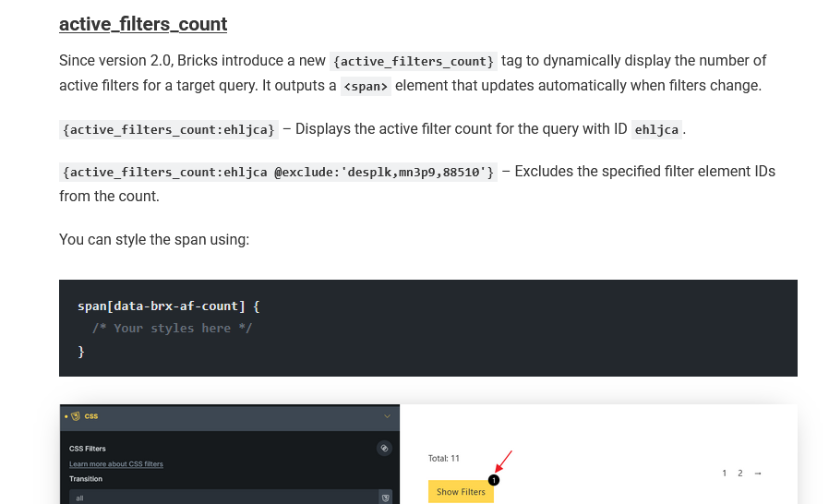Screen dimensions: 829x504
Task: Go to pagination page 1
Action: tap(725, 474)
